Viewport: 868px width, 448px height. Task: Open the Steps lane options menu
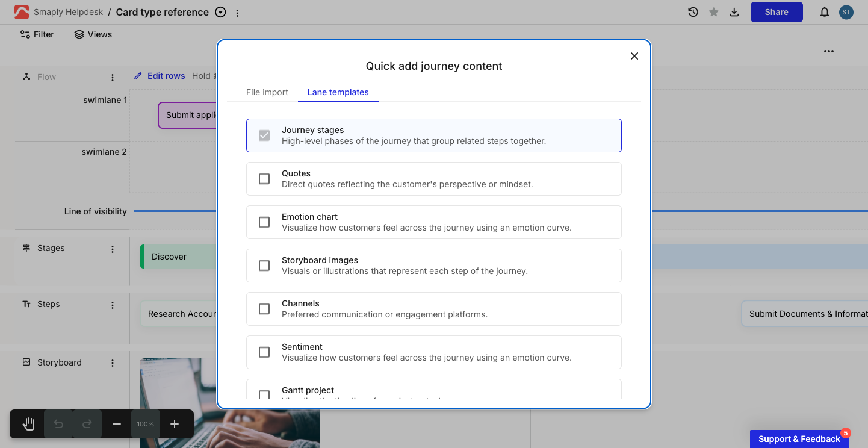coord(113,305)
